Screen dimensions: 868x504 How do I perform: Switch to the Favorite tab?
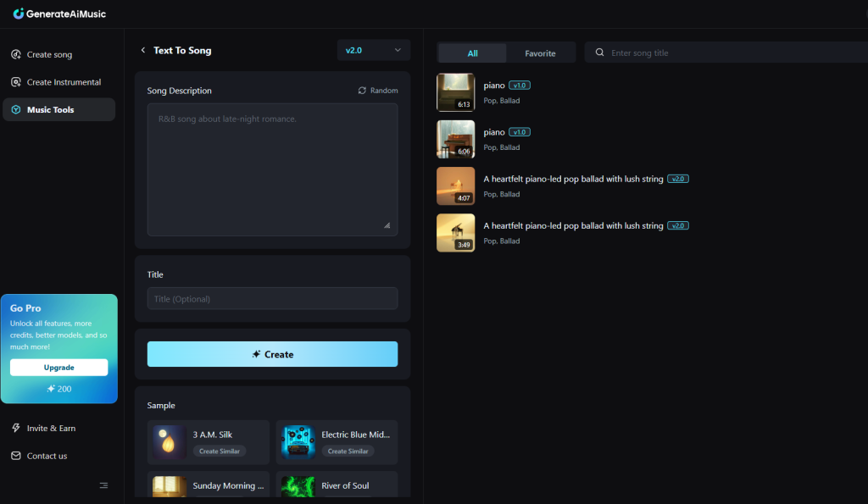(x=541, y=53)
